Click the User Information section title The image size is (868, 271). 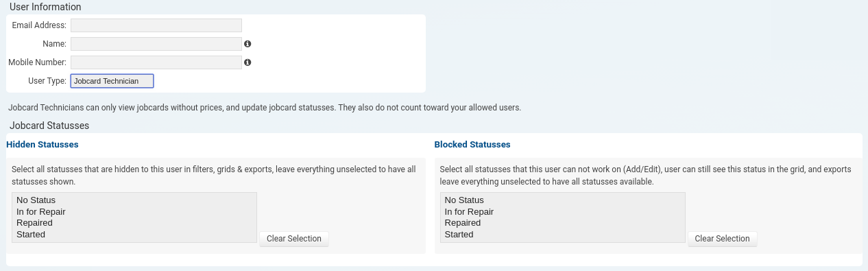pos(45,7)
